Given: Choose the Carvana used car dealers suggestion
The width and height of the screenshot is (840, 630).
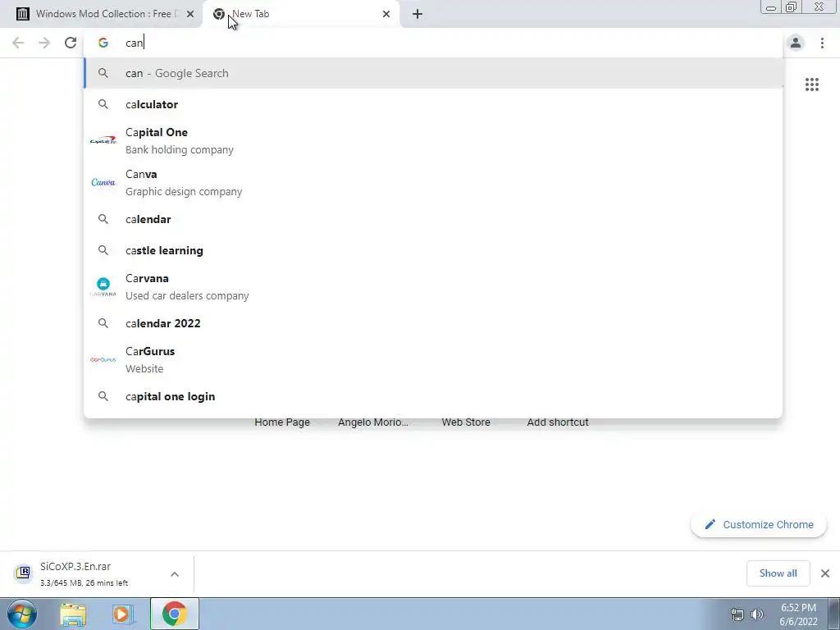Looking at the screenshot, I should coord(433,286).
